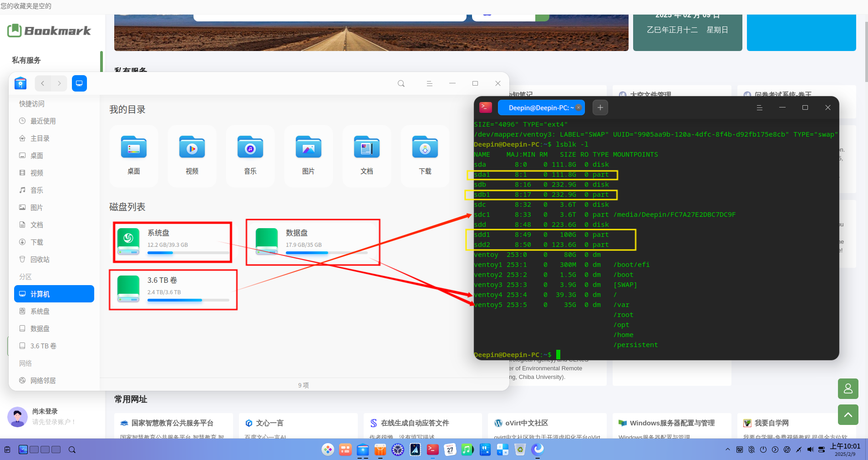The width and height of the screenshot is (868, 460).
Task: Select 主目录 in file manager sidebar
Action: click(x=54, y=138)
